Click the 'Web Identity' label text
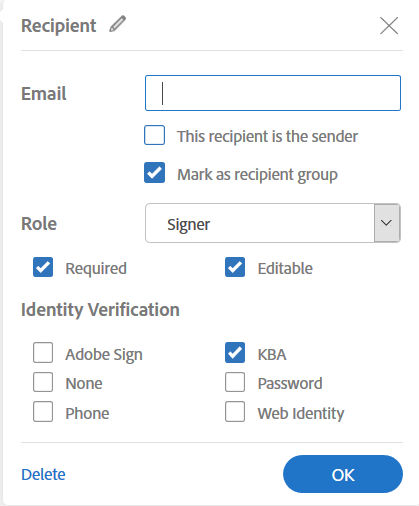Screen dimensions: 419x506 [301, 414]
